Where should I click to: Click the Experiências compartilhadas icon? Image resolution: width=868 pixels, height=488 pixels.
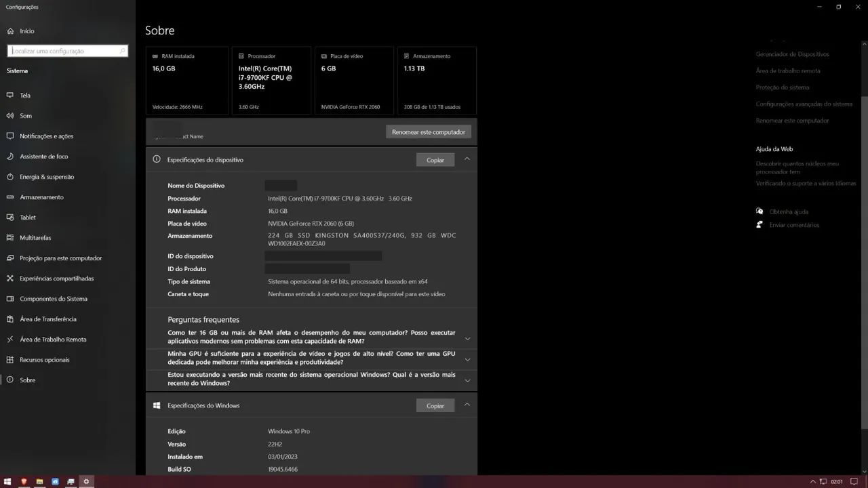click(10, 279)
